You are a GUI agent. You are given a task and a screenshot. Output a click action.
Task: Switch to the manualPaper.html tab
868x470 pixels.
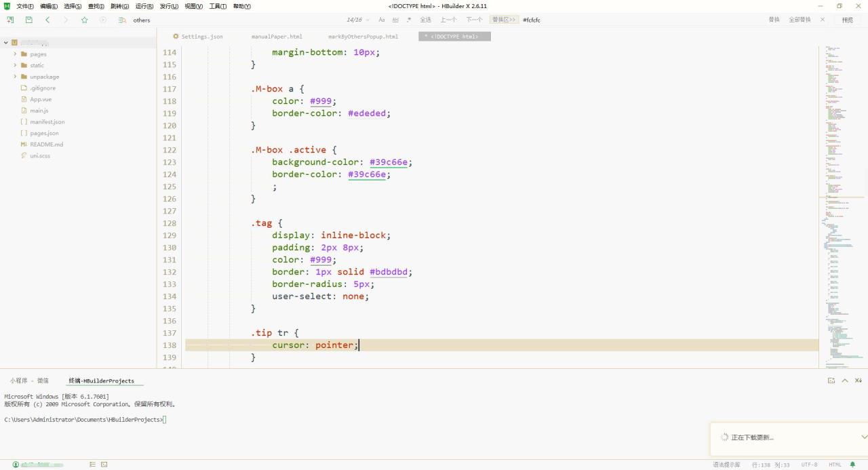click(277, 37)
